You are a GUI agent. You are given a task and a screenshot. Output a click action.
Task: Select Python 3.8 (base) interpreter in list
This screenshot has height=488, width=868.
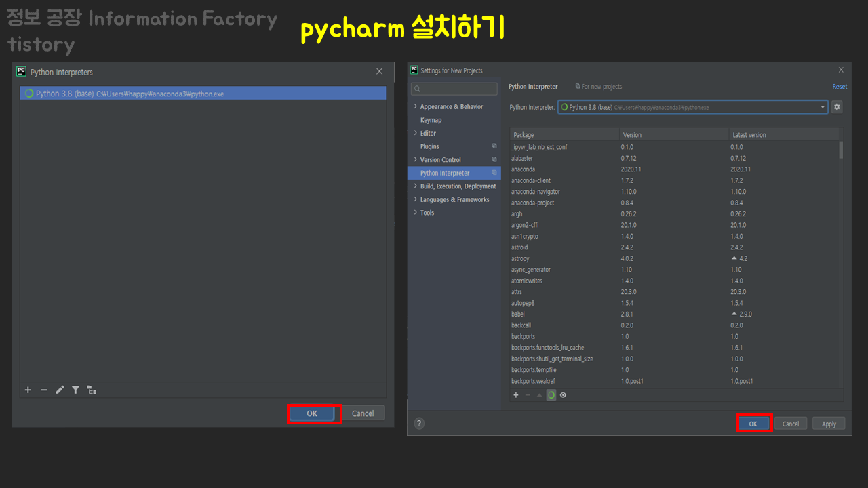(x=203, y=94)
